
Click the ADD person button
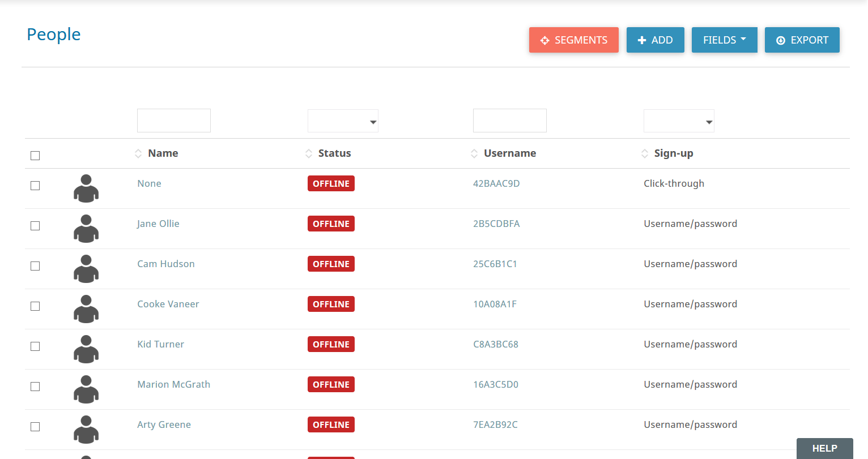tap(656, 40)
